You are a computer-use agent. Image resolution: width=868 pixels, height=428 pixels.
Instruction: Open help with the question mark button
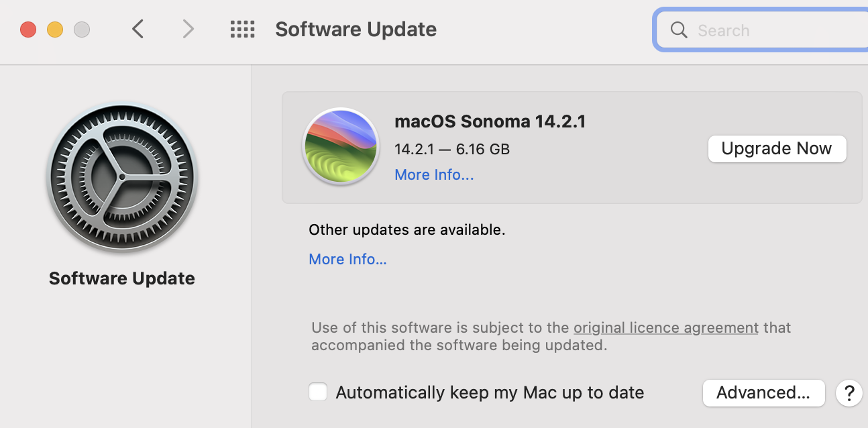849,392
